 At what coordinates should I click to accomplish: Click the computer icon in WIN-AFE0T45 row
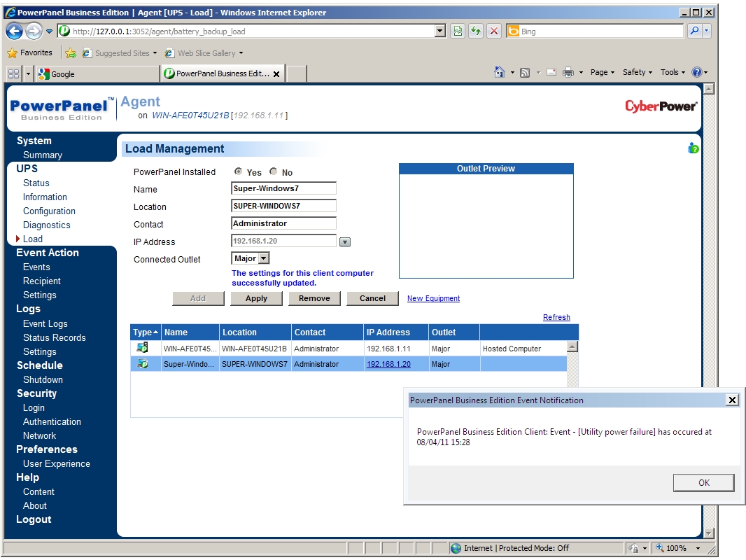(142, 348)
